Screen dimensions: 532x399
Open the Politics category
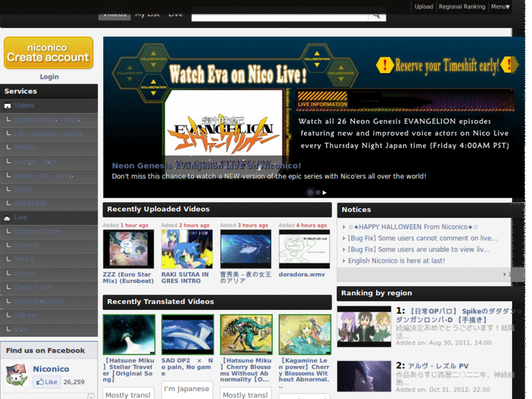pyautogui.click(x=25, y=147)
